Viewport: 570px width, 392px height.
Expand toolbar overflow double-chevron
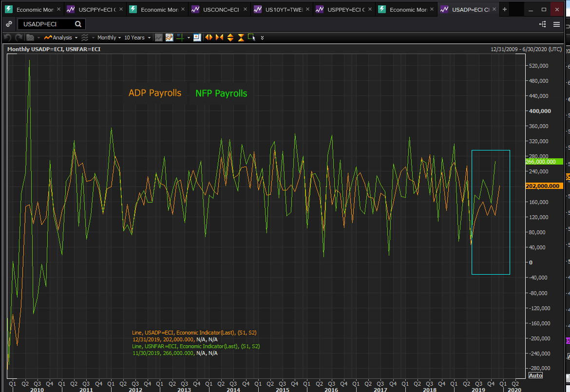(262, 37)
